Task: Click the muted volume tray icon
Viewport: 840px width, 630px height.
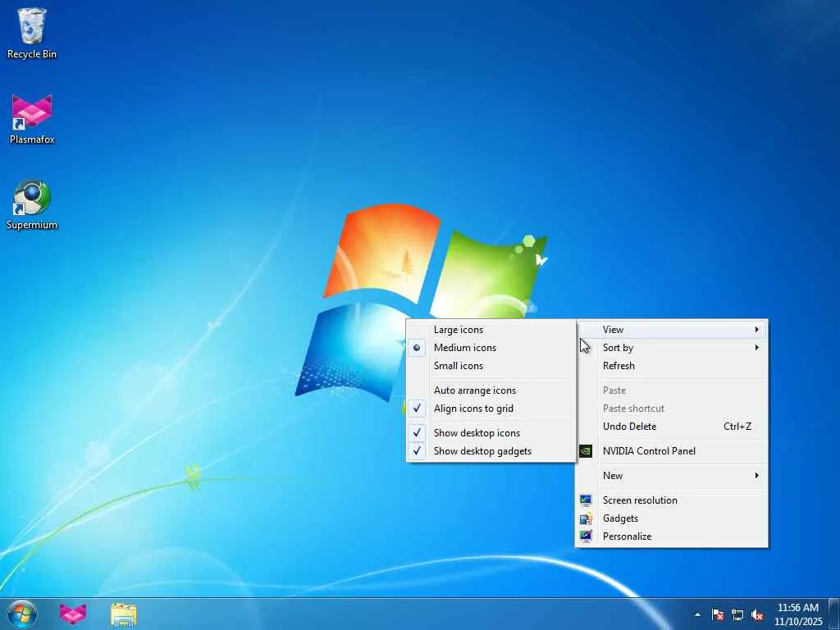Action: (757, 614)
